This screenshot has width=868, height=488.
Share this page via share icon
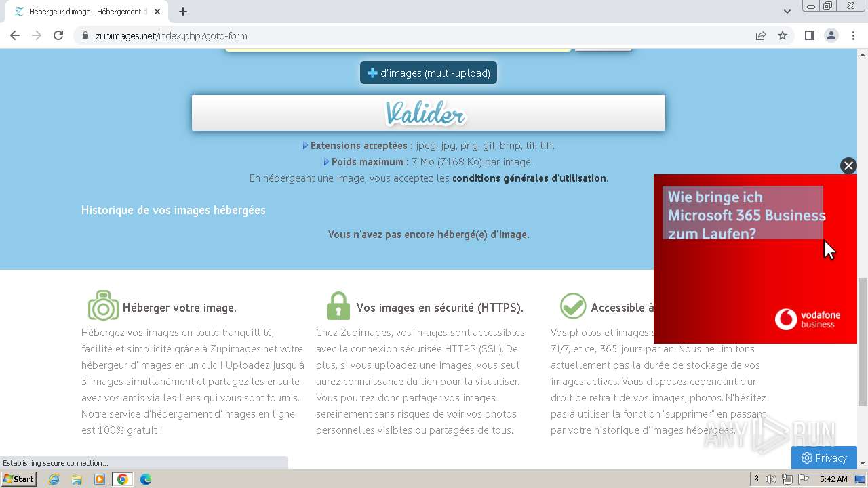click(761, 36)
